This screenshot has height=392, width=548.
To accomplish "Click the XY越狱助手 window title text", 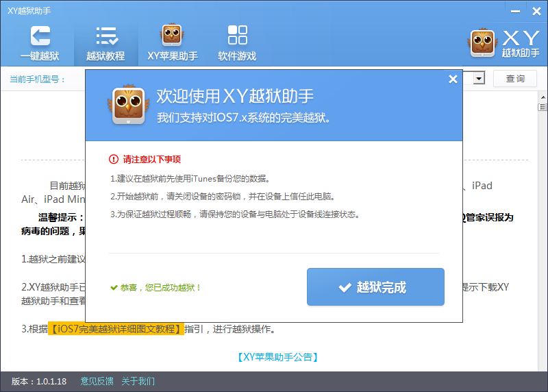I will pyautogui.click(x=29, y=11).
